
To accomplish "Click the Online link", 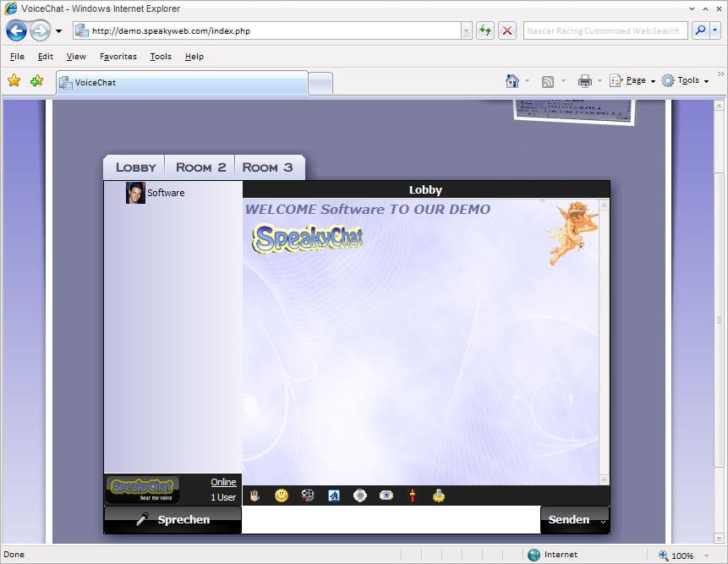I will coord(223,482).
